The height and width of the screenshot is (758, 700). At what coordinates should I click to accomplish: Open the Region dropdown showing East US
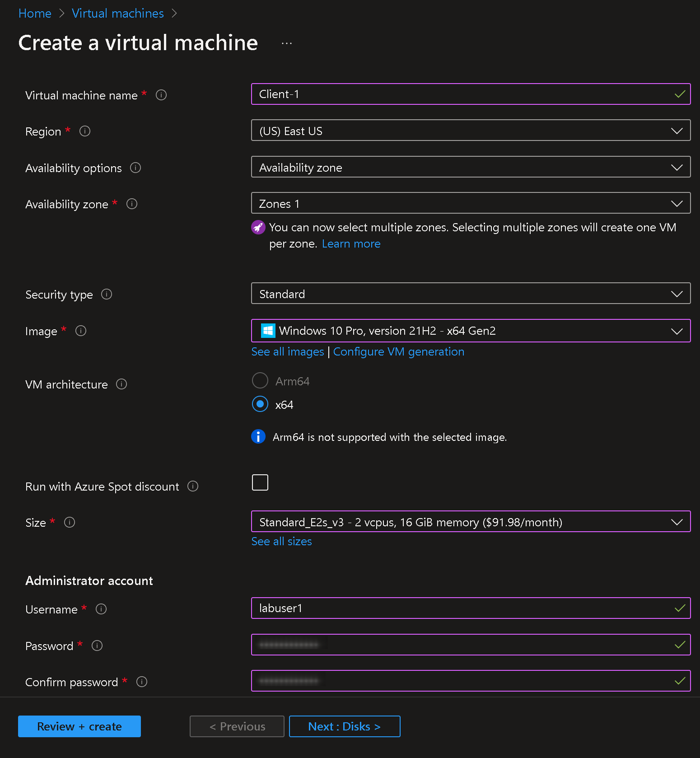pos(471,130)
